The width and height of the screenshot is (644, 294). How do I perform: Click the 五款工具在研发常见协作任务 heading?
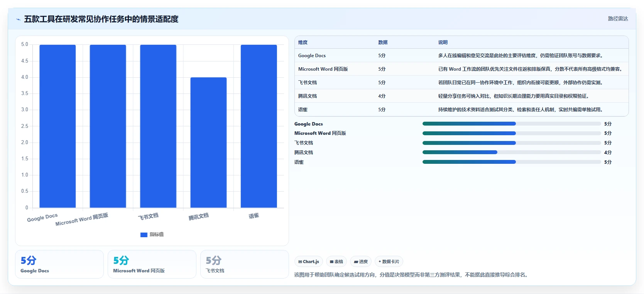pyautogui.click(x=101, y=19)
